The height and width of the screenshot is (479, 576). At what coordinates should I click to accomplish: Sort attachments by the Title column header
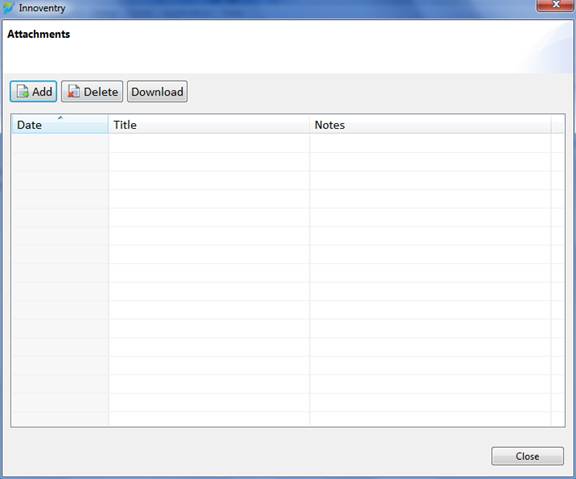(209, 125)
